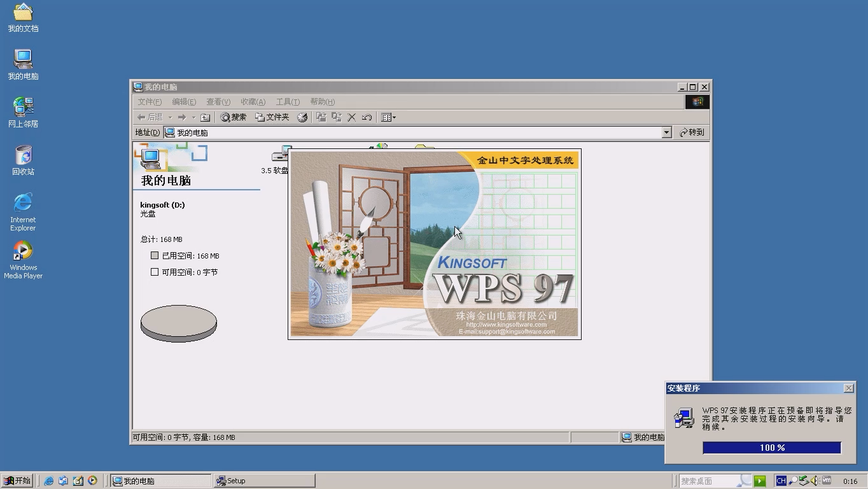Click the volume speaker tray icon

click(815, 481)
